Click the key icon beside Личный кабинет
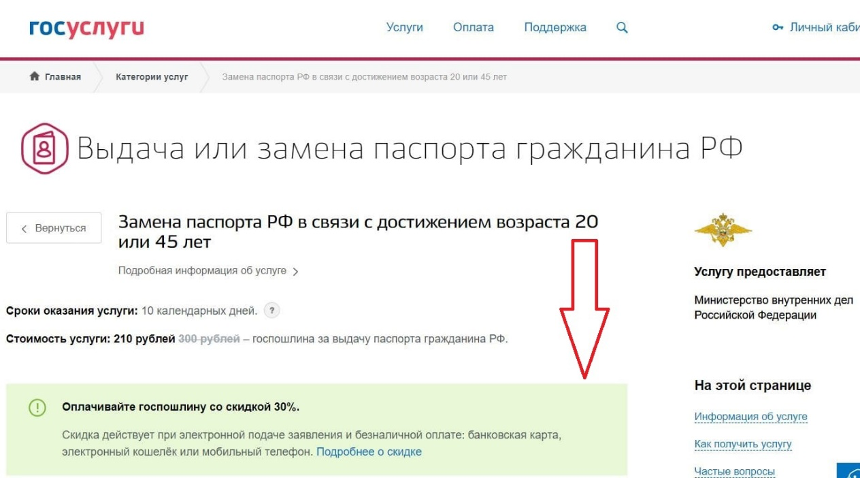 click(x=777, y=27)
